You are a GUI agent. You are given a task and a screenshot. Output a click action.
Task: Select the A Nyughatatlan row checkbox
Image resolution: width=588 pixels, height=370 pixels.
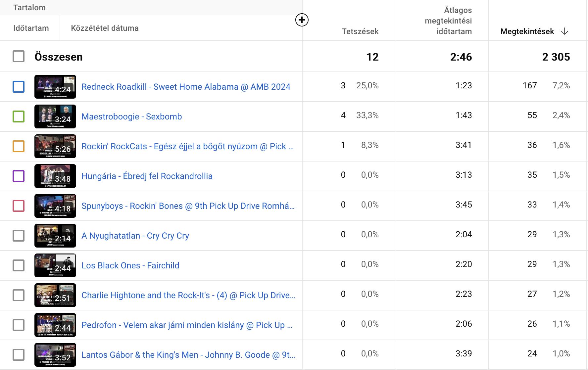[19, 236]
